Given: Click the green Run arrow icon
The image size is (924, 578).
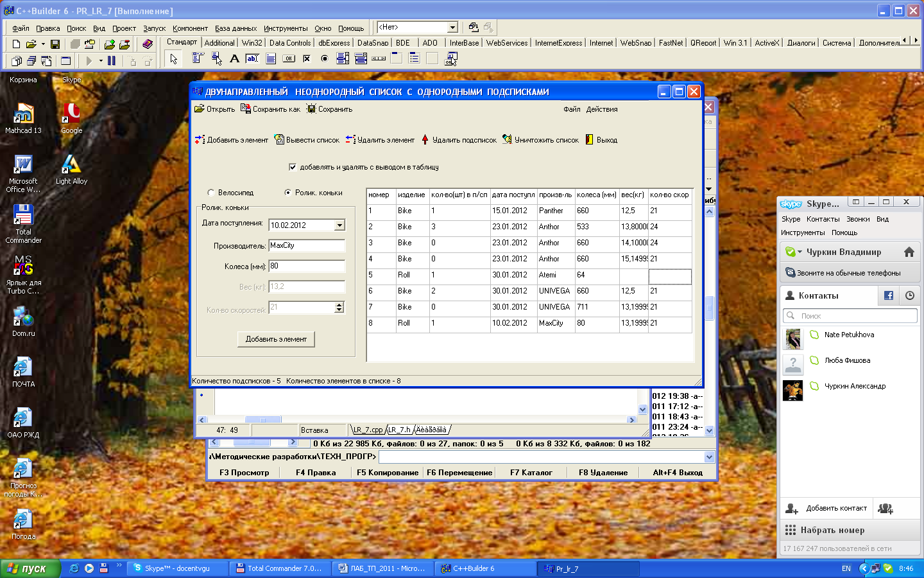Looking at the screenshot, I should coord(89,61).
